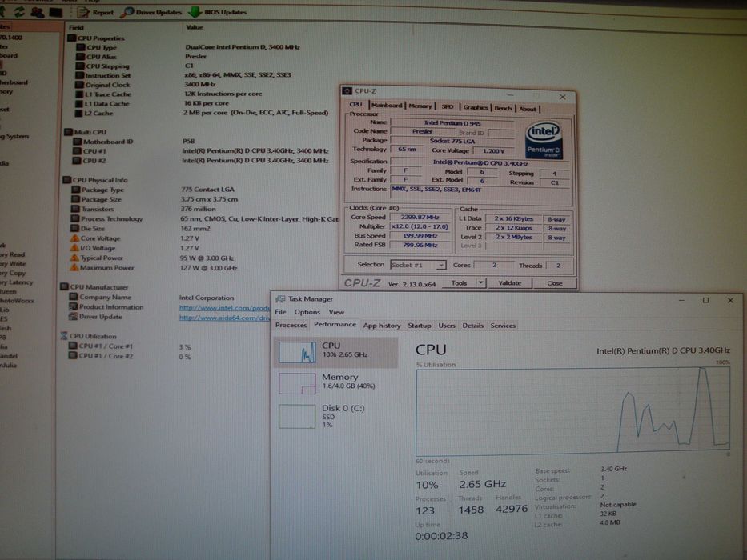The width and height of the screenshot is (747, 560).
Task: Open the SPD tab in CPU-Z
Action: tap(448, 106)
